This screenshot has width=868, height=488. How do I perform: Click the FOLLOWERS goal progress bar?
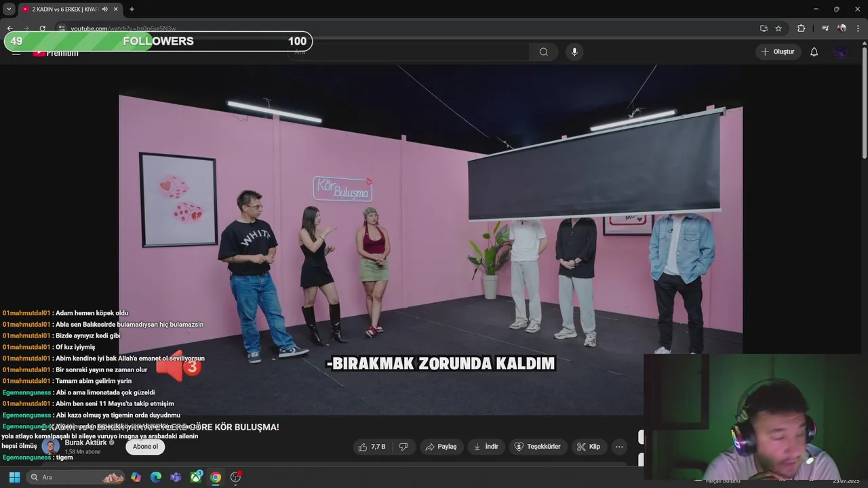click(x=159, y=41)
